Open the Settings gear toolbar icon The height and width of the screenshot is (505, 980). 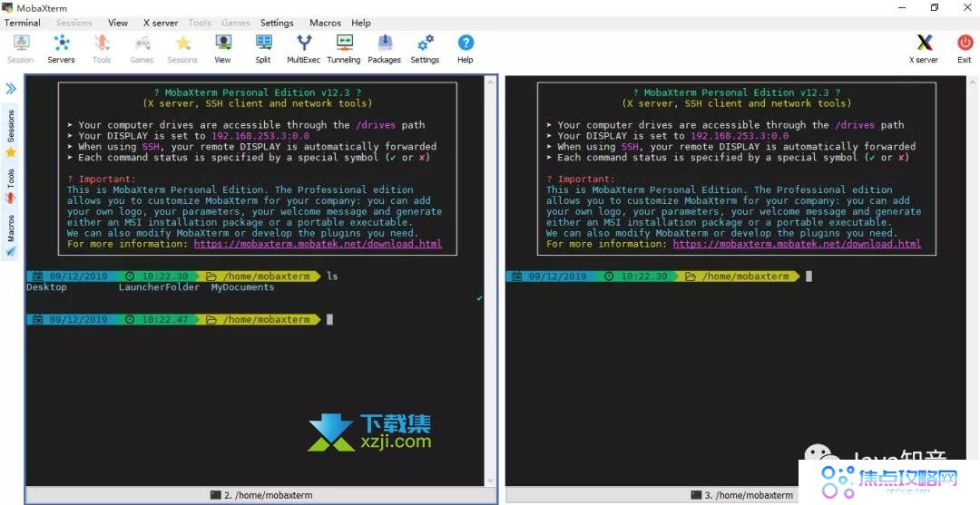click(x=425, y=49)
